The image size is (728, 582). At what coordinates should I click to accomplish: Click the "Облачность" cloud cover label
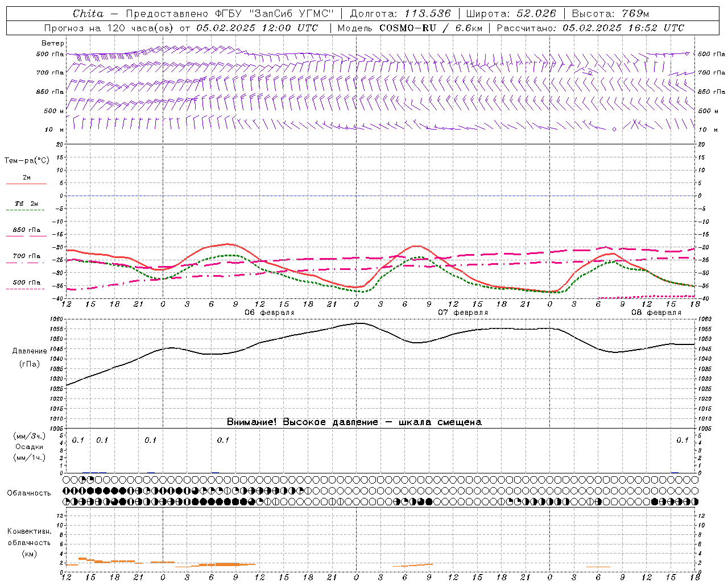pos(29,493)
